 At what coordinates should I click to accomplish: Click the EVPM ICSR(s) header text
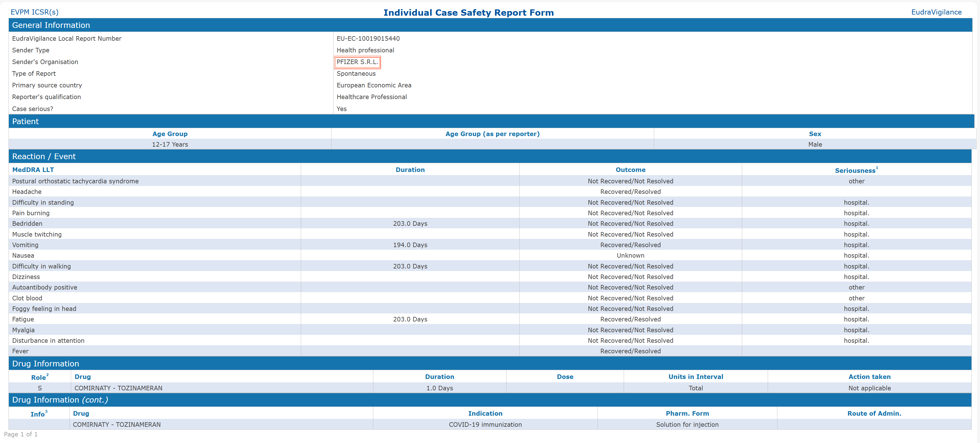35,12
